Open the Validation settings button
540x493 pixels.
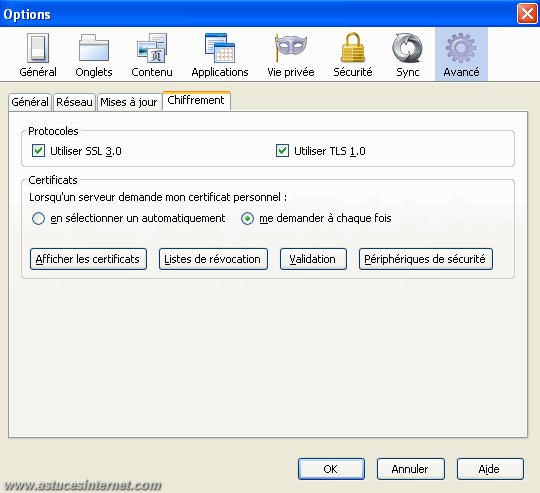click(313, 259)
